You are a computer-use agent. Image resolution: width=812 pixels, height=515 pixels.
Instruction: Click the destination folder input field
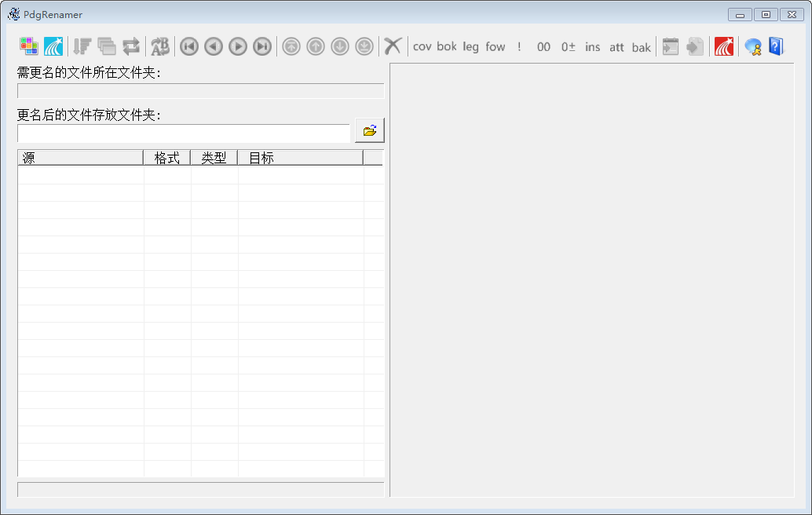[184, 133]
